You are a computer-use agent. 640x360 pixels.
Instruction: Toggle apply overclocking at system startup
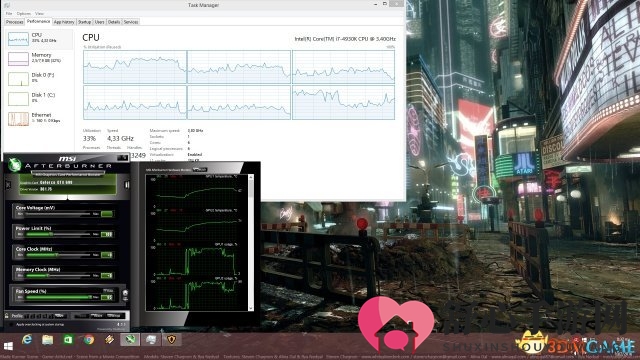pyautogui.click(x=12, y=324)
